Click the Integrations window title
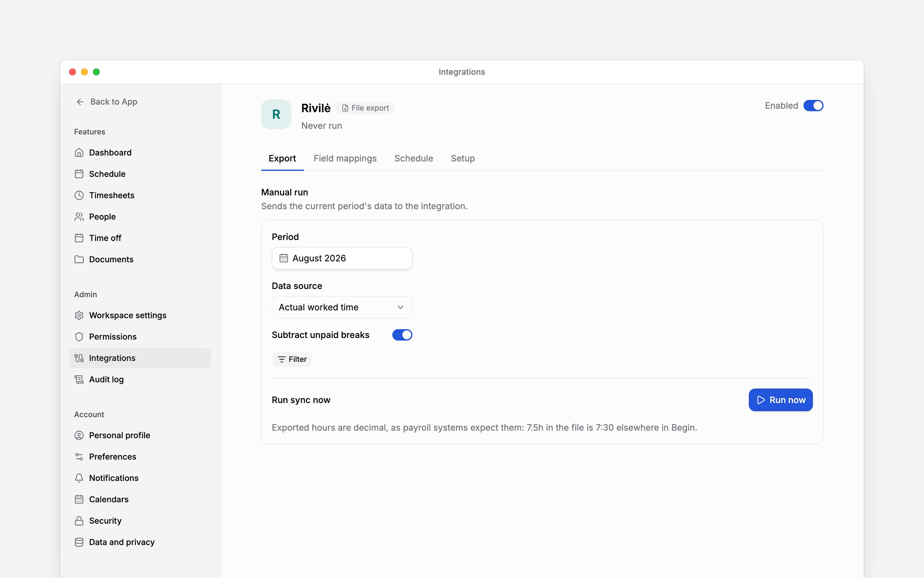This screenshot has width=924, height=578. pos(462,72)
